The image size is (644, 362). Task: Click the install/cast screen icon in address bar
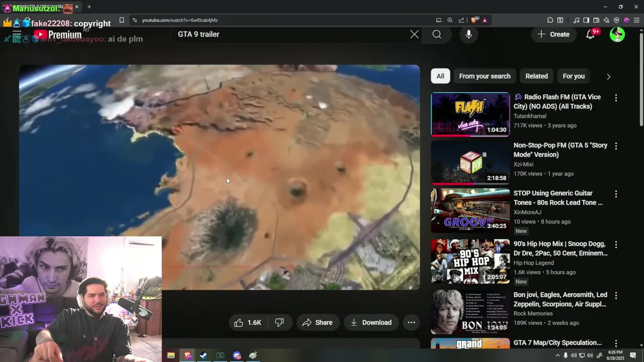pyautogui.click(x=439, y=20)
